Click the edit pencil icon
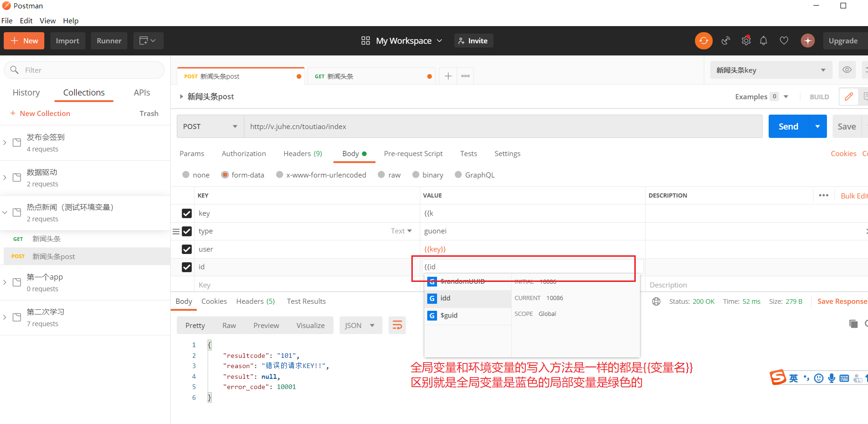Screen dimensions: 868x424 click(849, 96)
